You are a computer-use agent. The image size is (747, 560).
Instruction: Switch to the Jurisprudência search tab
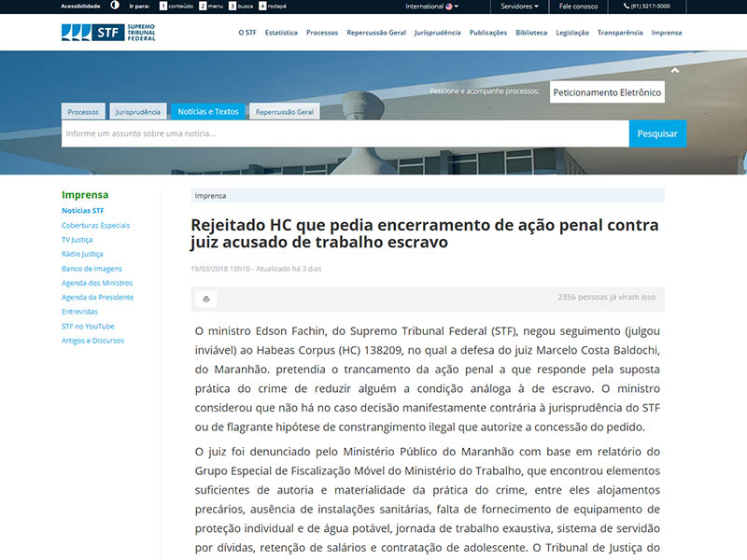[138, 111]
